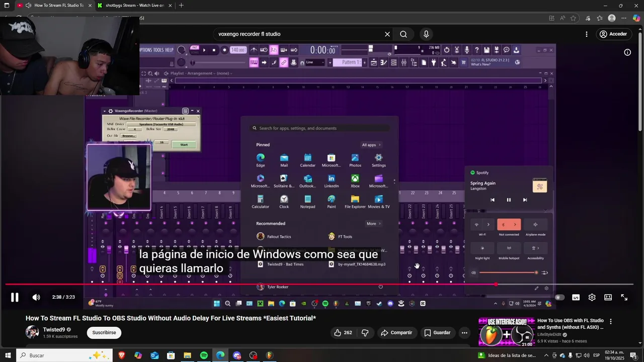Screen dimensions: 644x362
Task: Switch to shotbygs Stream tab
Action: click(135, 6)
